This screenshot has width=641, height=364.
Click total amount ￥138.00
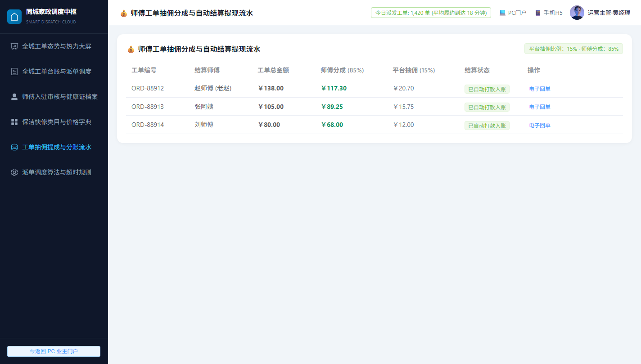point(271,88)
